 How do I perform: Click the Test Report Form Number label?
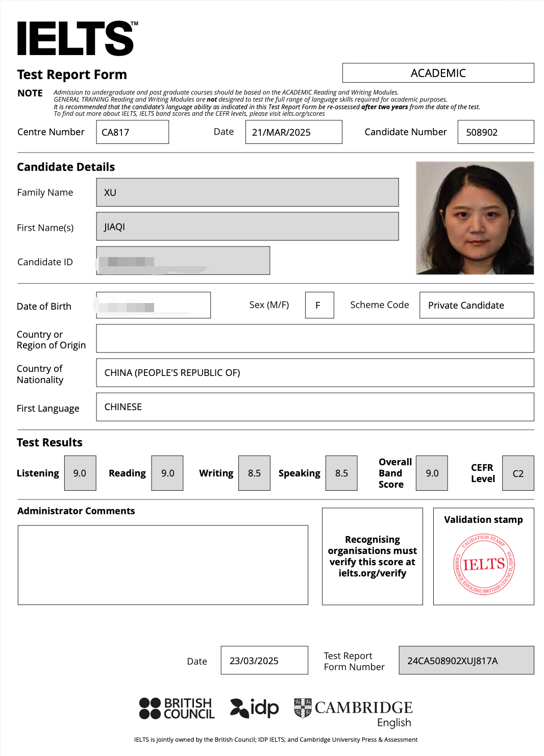tap(354, 662)
